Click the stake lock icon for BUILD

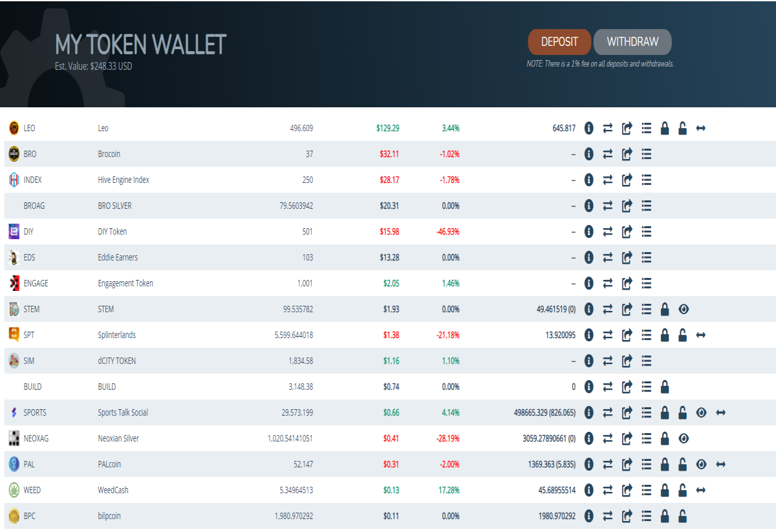pyautogui.click(x=664, y=387)
